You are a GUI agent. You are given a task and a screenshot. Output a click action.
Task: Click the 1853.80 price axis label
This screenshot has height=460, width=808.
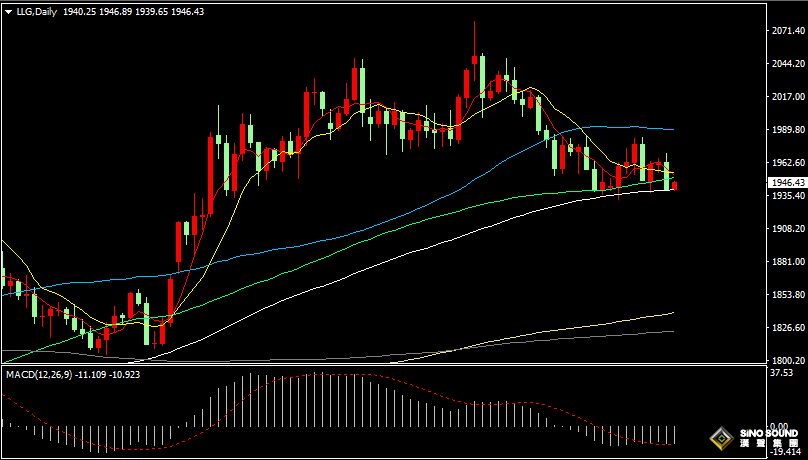pyautogui.click(x=787, y=295)
